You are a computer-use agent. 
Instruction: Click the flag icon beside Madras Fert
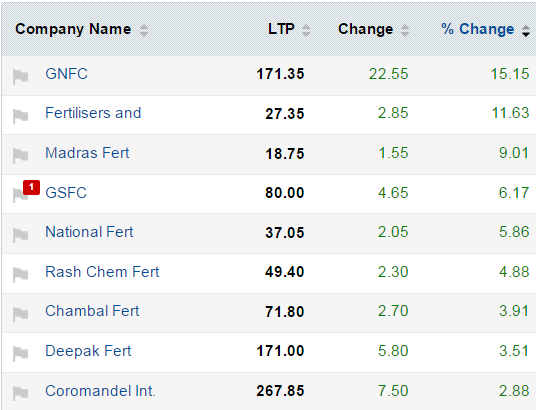click(20, 156)
